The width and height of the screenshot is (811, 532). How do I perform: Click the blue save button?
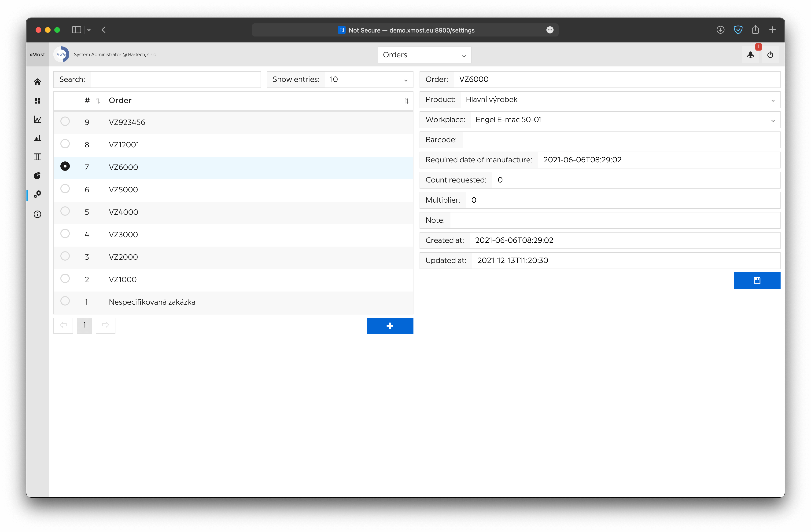(756, 280)
